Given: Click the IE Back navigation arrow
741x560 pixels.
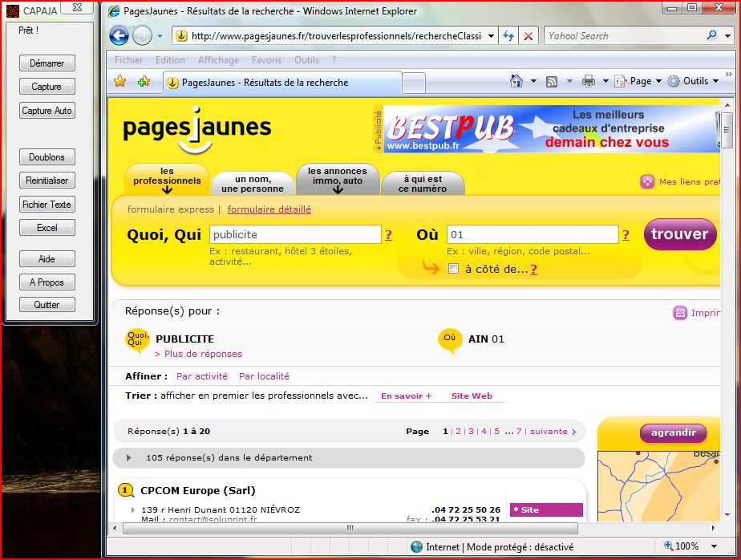Looking at the screenshot, I should 119,36.
